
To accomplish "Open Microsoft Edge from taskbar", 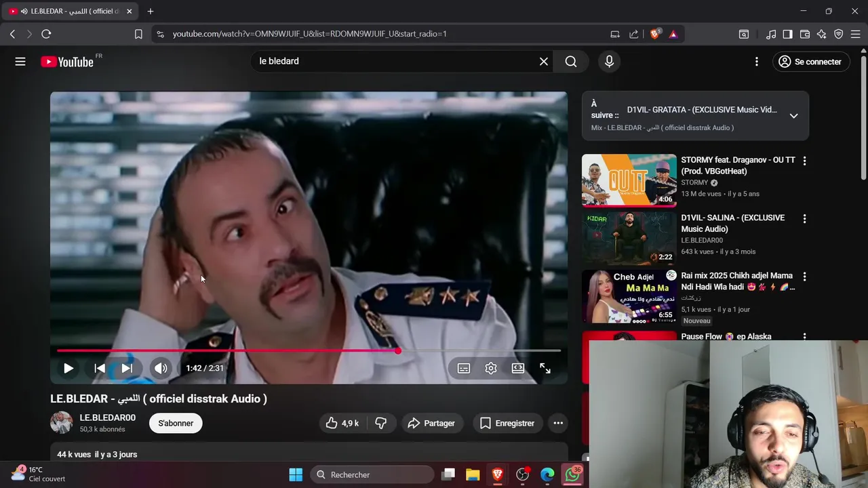I will pyautogui.click(x=547, y=475).
